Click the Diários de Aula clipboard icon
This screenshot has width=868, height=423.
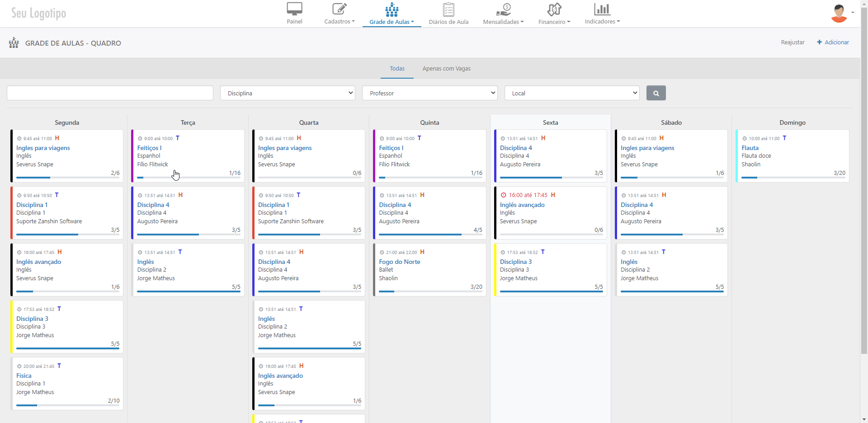[448, 9]
